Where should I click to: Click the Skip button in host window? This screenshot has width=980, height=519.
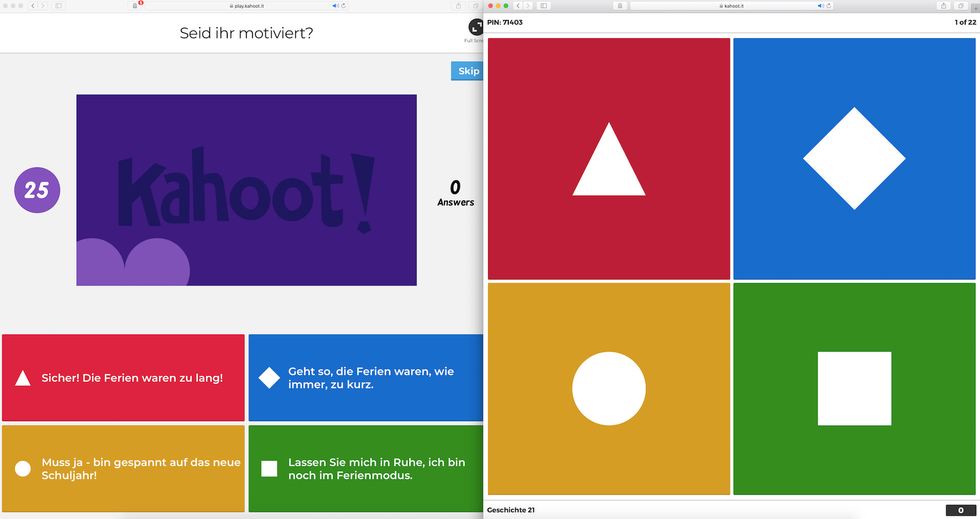(x=467, y=71)
